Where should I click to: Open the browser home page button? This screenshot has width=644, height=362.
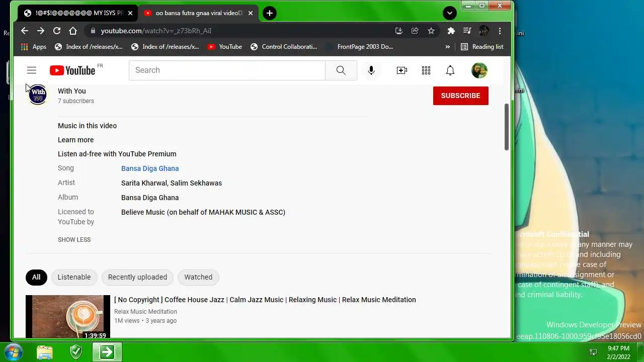coord(73,31)
